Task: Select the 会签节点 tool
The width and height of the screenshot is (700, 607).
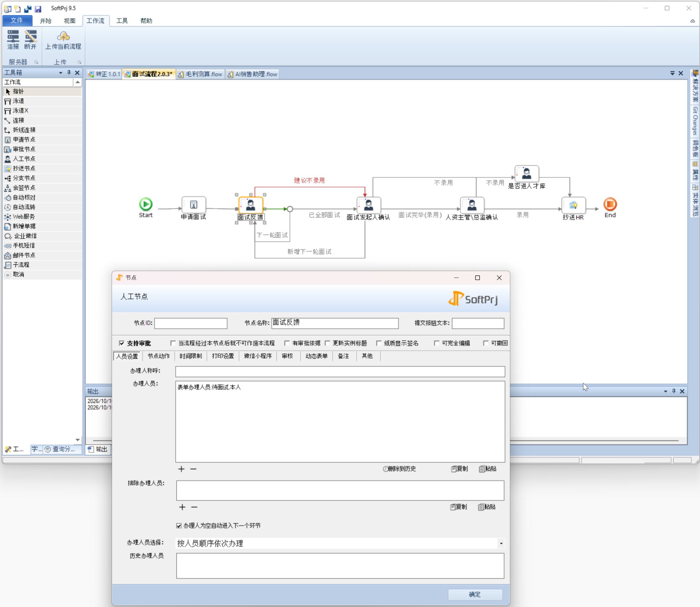Action: click(42, 188)
